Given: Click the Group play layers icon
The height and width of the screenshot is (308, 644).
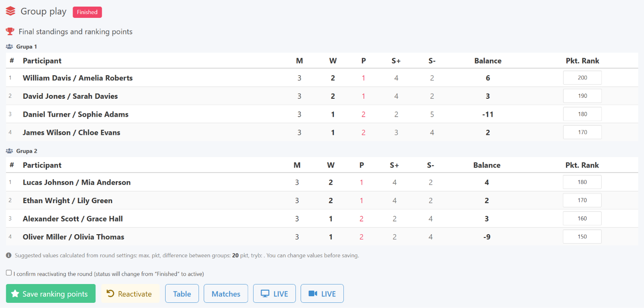Looking at the screenshot, I should click(x=10, y=11).
